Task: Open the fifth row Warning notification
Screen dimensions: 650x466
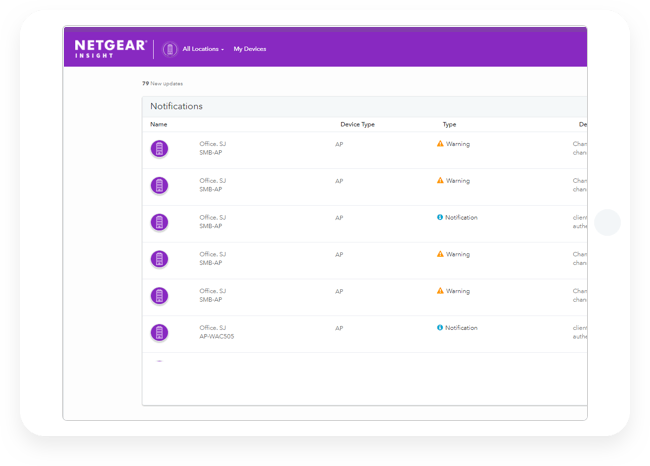Action: tap(457, 291)
